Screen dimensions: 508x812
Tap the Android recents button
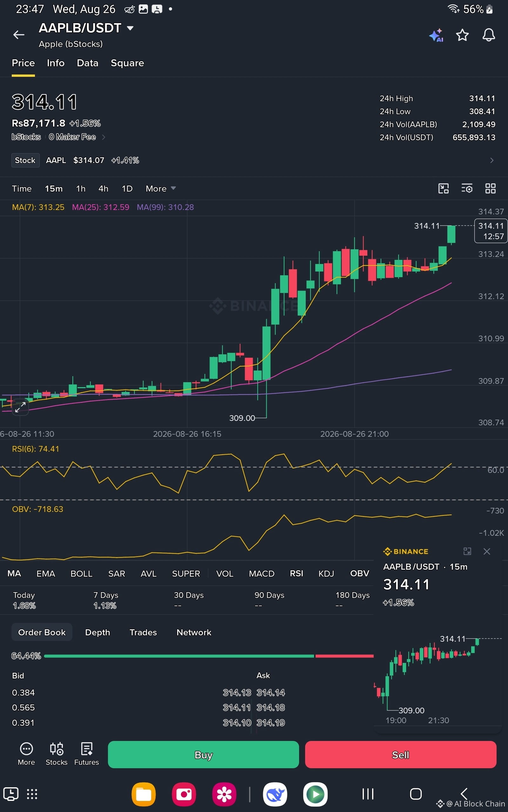tap(368, 794)
